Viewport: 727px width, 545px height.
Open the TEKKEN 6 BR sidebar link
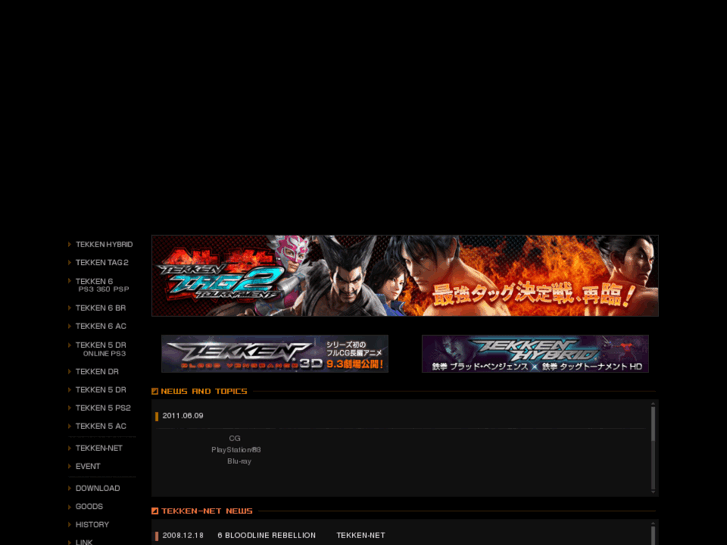click(x=101, y=308)
